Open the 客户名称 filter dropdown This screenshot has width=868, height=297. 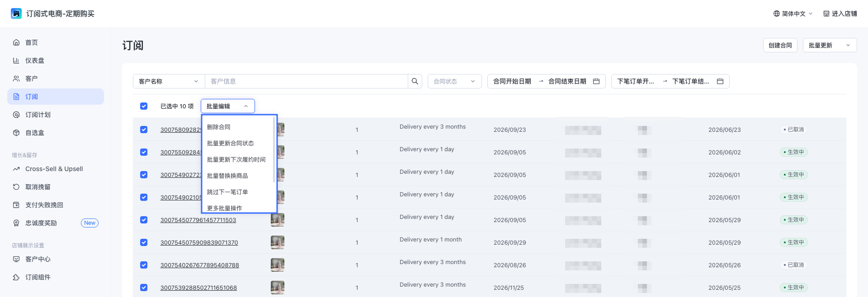point(169,81)
